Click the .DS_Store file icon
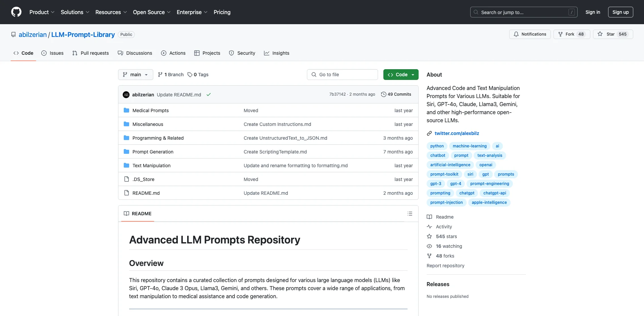Viewport: 644px width, 316px height. point(126,179)
